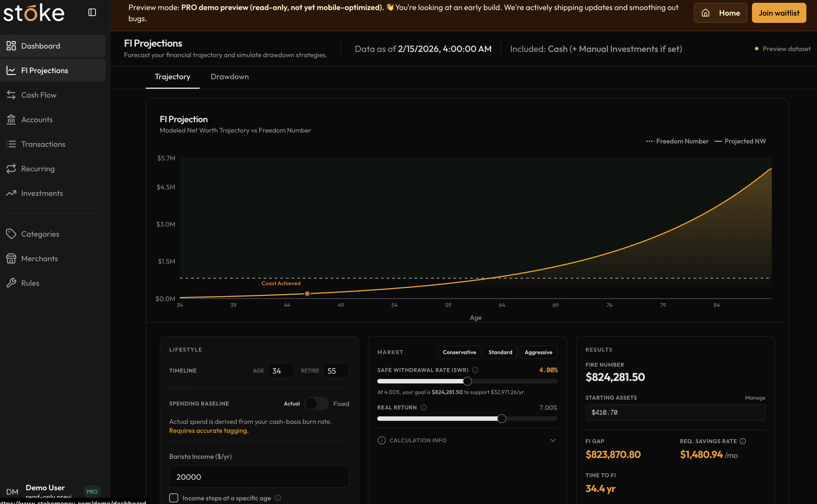
Task: Open the Transactions menu item
Action: (x=43, y=144)
